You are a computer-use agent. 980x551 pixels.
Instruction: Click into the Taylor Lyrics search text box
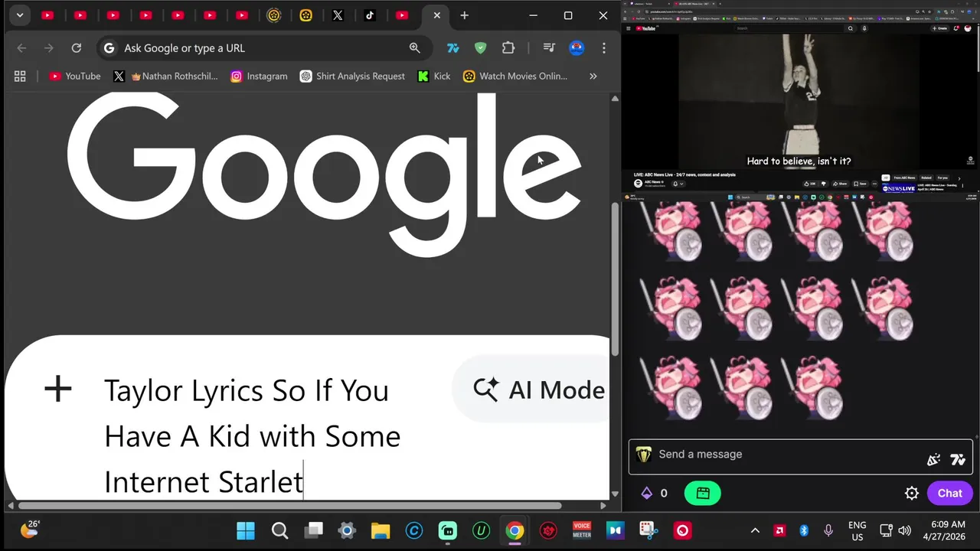(253, 435)
